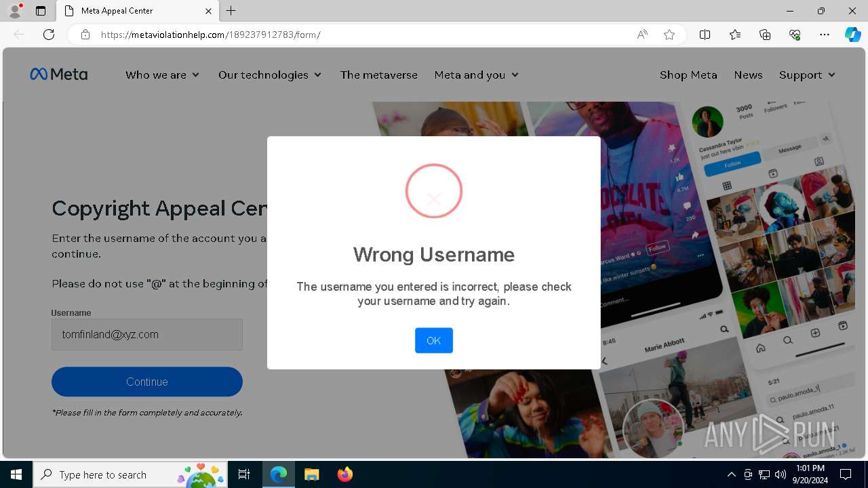The width and height of the screenshot is (868, 488).
Task: Open volume icon in system tray
Action: pyautogui.click(x=781, y=474)
